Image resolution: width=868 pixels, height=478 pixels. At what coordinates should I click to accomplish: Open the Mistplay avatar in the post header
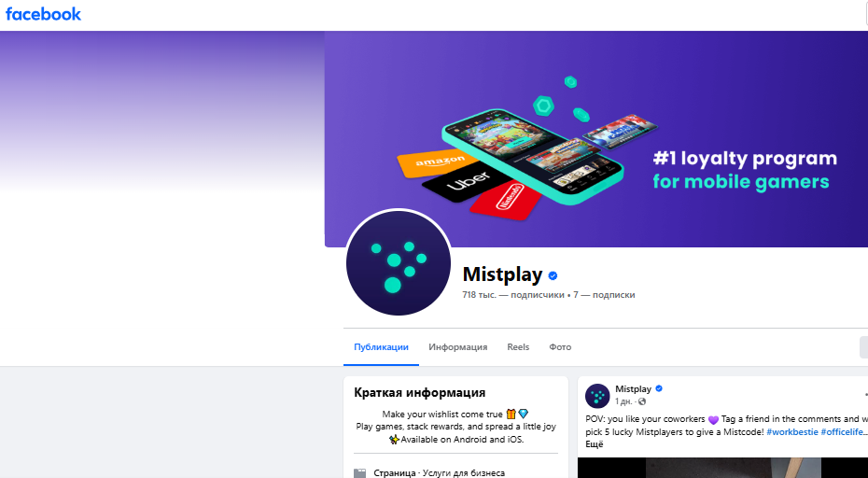[597, 396]
